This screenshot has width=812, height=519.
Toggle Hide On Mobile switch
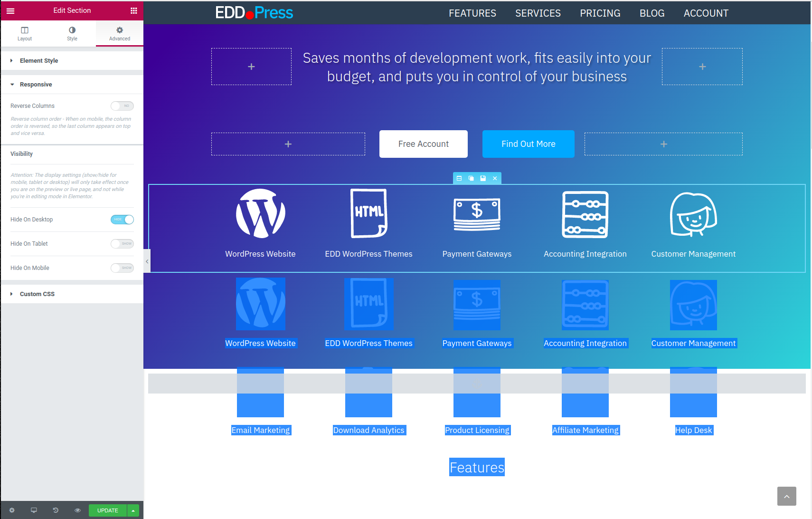pos(123,268)
